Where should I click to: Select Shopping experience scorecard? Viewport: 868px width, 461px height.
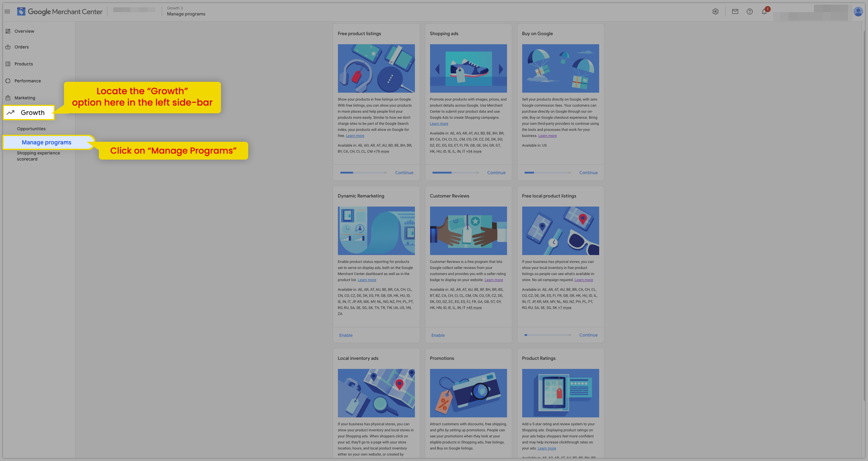(x=38, y=156)
